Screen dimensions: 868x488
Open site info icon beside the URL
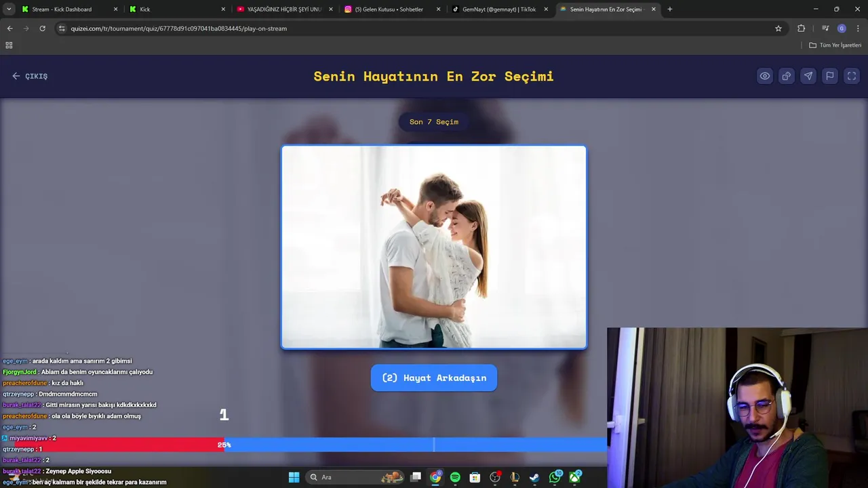pyautogui.click(x=62, y=28)
